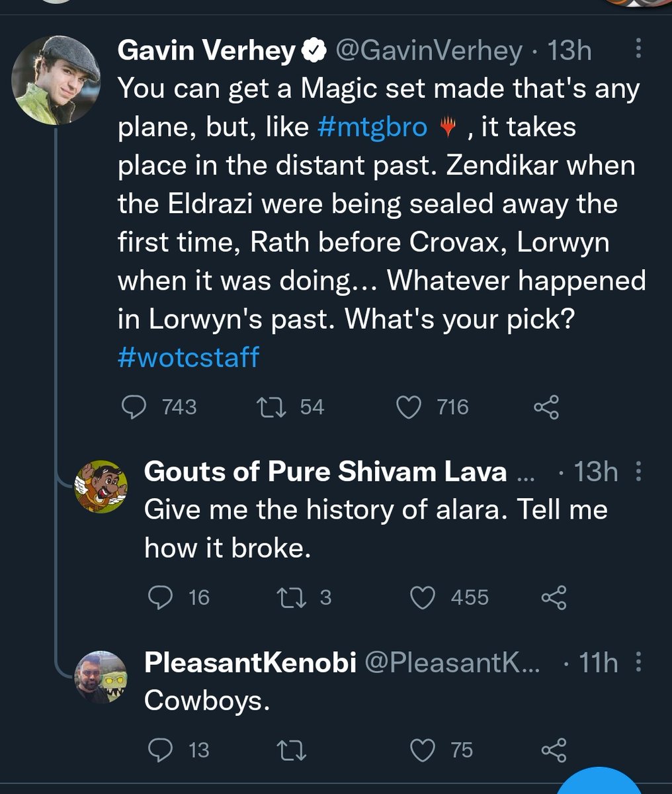Share the alara history tweet
This screenshot has height=794, width=672.
(x=554, y=597)
